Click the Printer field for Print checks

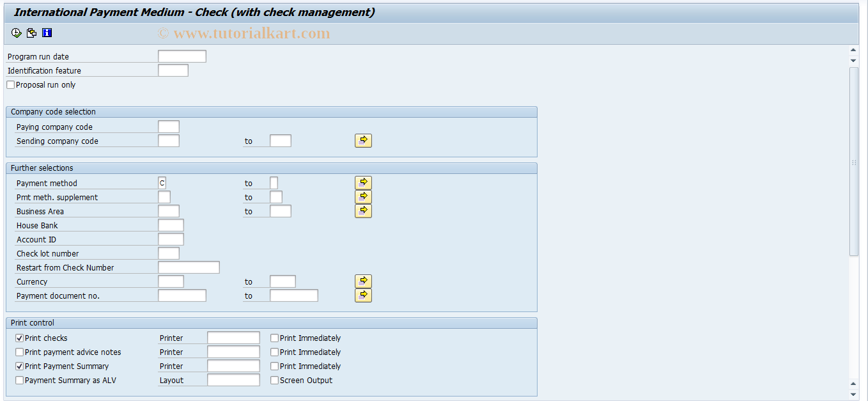(233, 338)
